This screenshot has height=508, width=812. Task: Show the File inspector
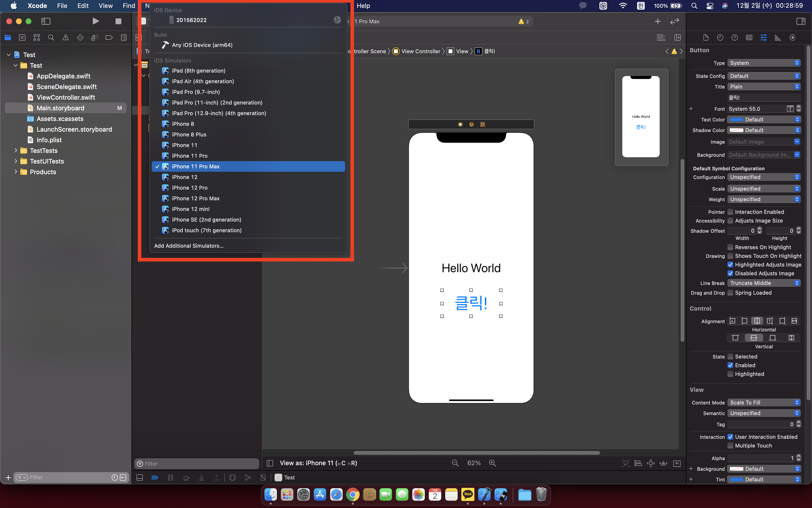tap(706, 38)
